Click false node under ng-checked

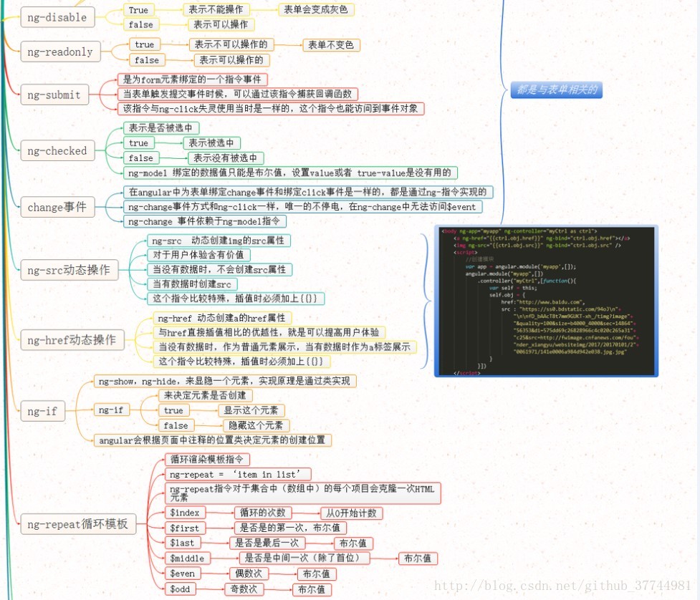[x=141, y=158]
